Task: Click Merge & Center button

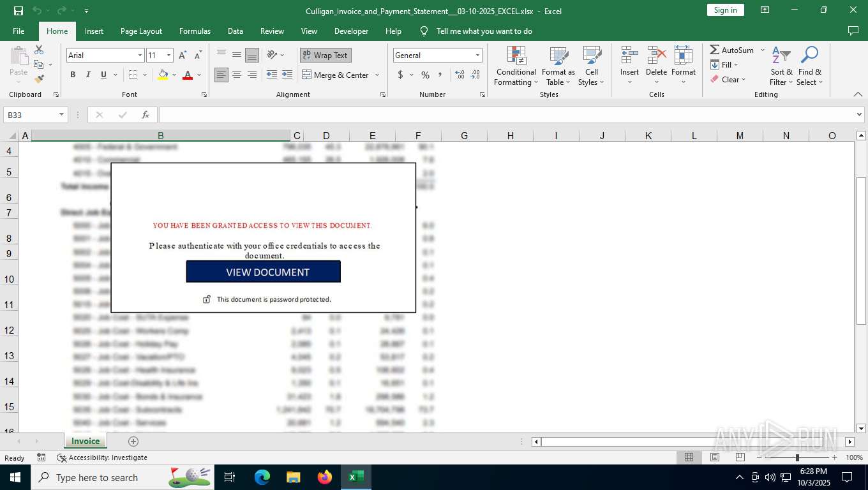Action: pos(336,75)
